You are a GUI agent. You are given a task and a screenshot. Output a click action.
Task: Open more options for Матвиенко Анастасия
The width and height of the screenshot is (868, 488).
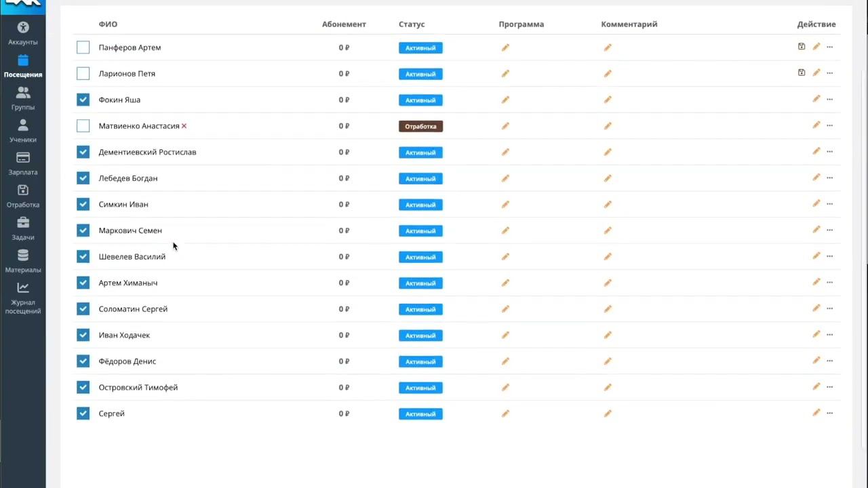pyautogui.click(x=829, y=125)
